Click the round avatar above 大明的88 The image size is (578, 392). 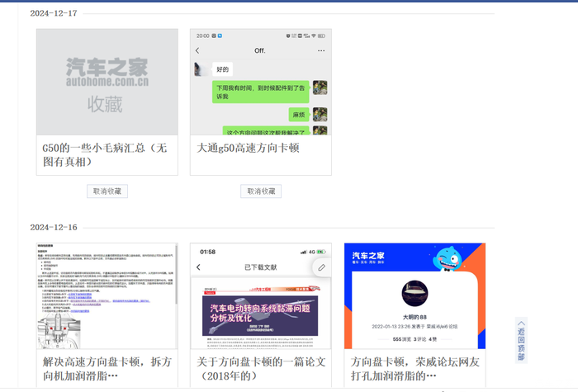pyautogui.click(x=414, y=295)
